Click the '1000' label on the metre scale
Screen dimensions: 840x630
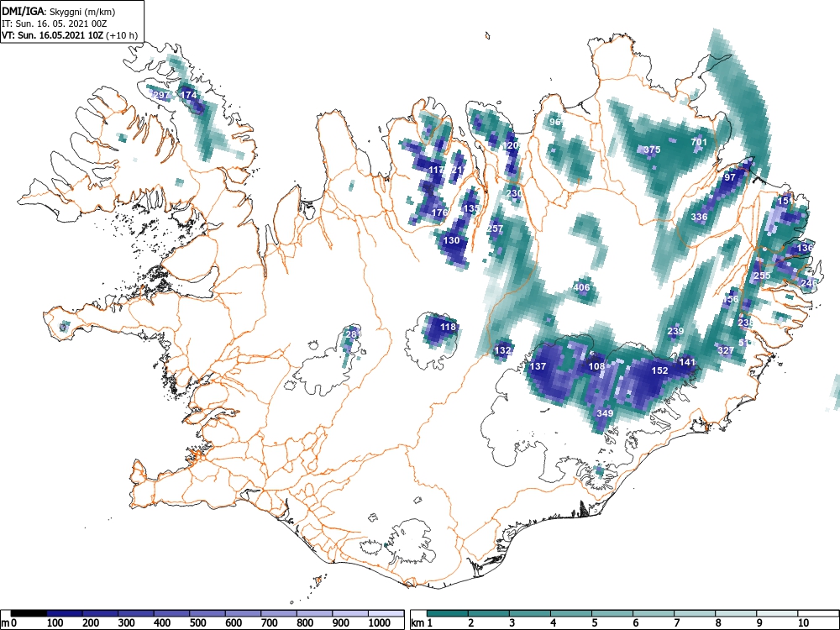pos(380,623)
